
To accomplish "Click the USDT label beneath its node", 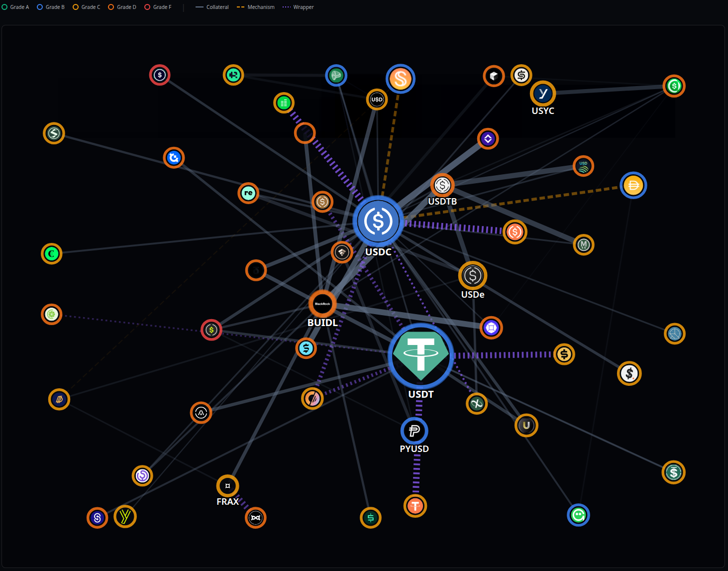I will point(420,394).
